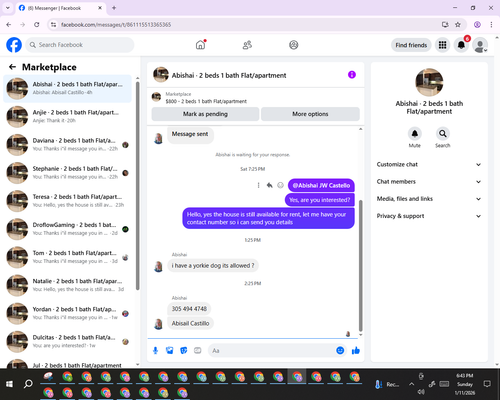This screenshot has width=500, height=400.
Task: Open the Facebook logo home link
Action: (x=14, y=45)
